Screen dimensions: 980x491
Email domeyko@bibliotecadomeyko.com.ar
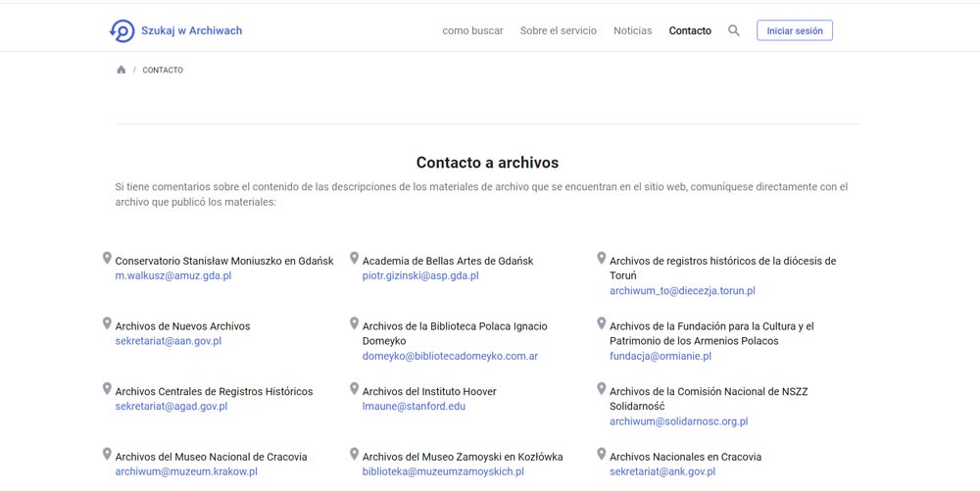pyautogui.click(x=450, y=356)
